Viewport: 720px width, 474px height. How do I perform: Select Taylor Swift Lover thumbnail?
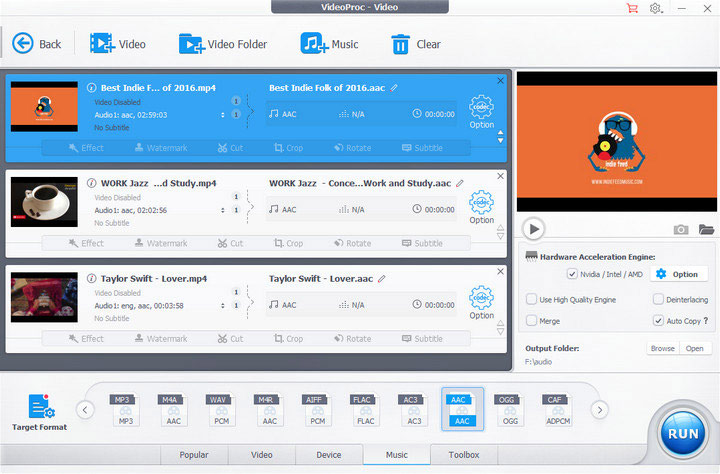tap(44, 297)
